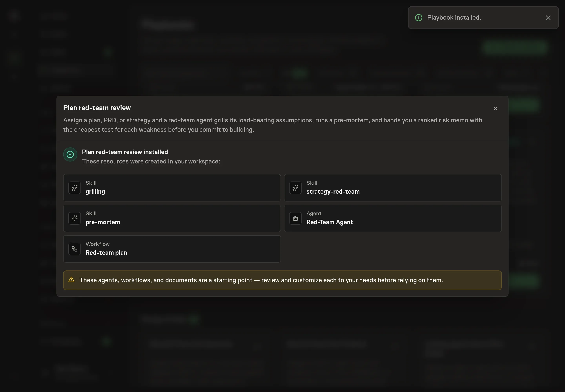Screen dimensions: 565x392
Task: Click the 'Playbook installed.' toast message
Action: click(x=454, y=18)
